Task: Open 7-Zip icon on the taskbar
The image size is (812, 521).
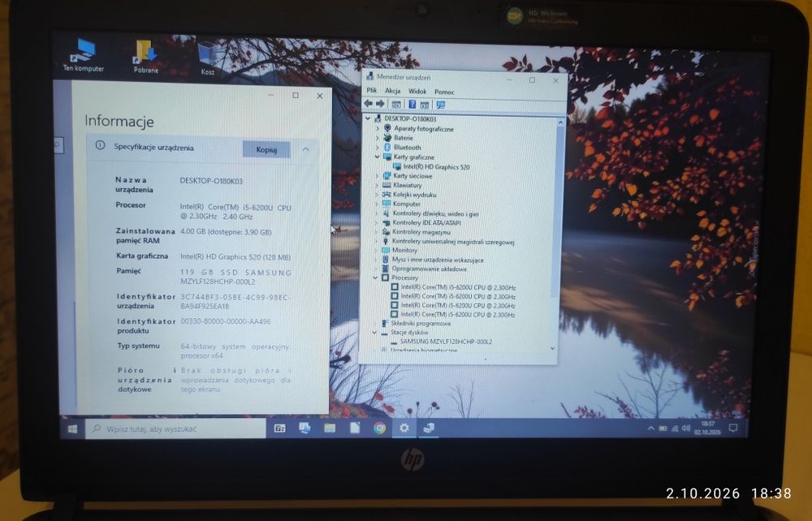Action: [279, 428]
